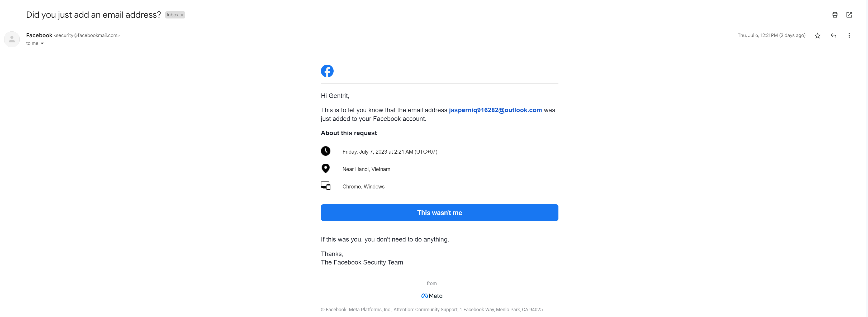Click the 'Near Hanoi, Vietnam' location text
Image resolution: width=868 pixels, height=317 pixels.
pos(366,169)
